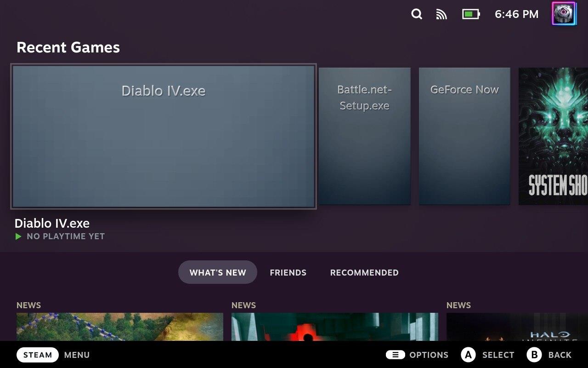
Task: Click the 6:46 PM clock display
Action: 516,14
